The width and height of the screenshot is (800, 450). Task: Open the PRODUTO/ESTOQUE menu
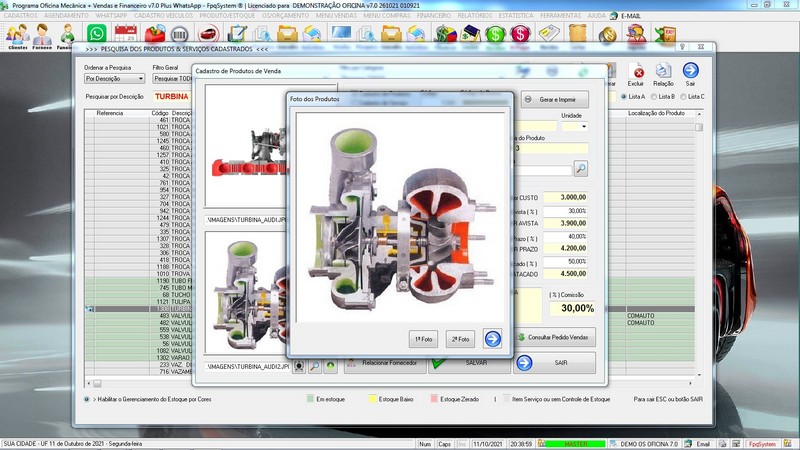click(x=227, y=16)
